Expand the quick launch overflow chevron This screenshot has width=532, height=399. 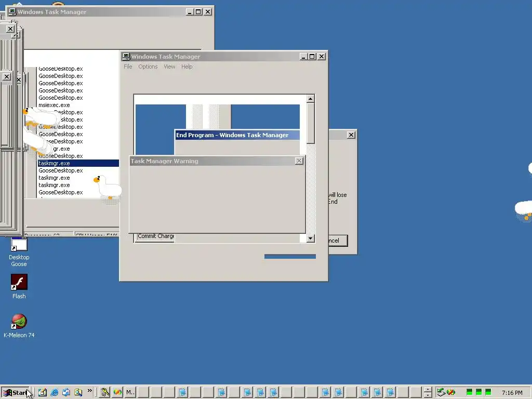coord(89,391)
